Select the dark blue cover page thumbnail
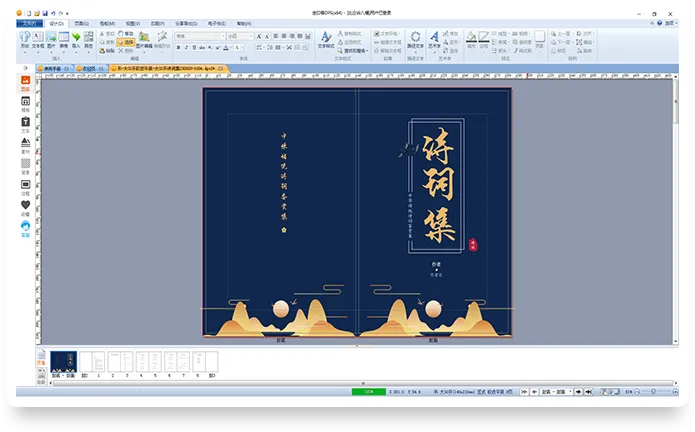This screenshot has height=432, width=695. click(x=63, y=362)
